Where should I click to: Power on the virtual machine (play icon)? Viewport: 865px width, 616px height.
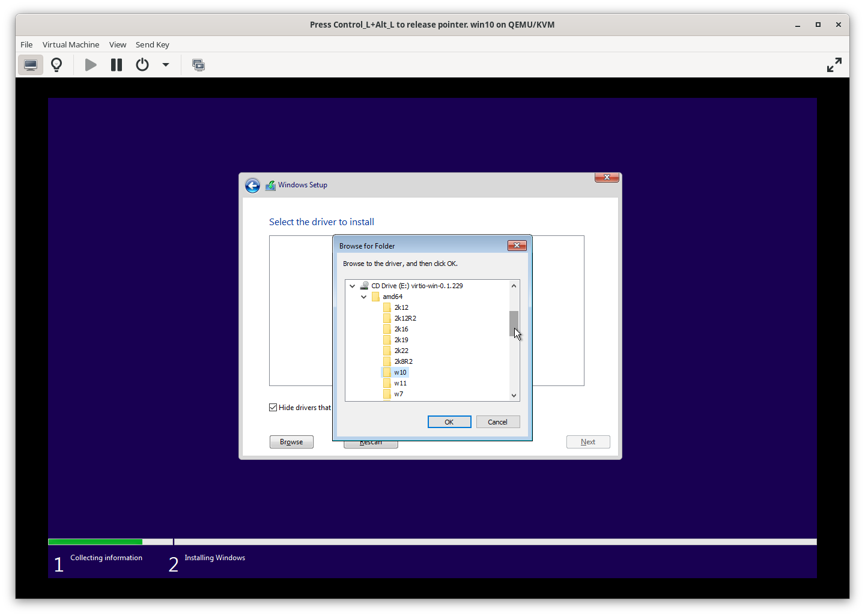coord(91,65)
